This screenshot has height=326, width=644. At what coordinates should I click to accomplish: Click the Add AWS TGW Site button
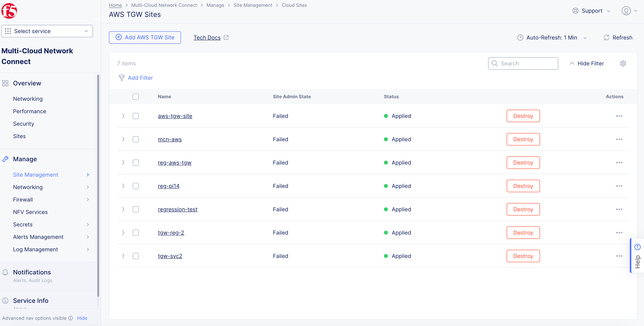145,37
